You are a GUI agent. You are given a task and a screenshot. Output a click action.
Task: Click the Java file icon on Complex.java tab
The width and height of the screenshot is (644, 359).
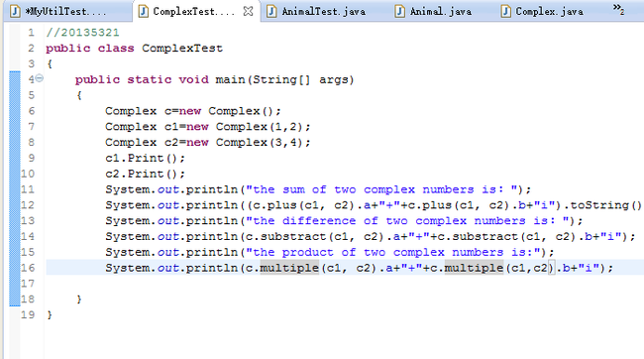(x=506, y=11)
